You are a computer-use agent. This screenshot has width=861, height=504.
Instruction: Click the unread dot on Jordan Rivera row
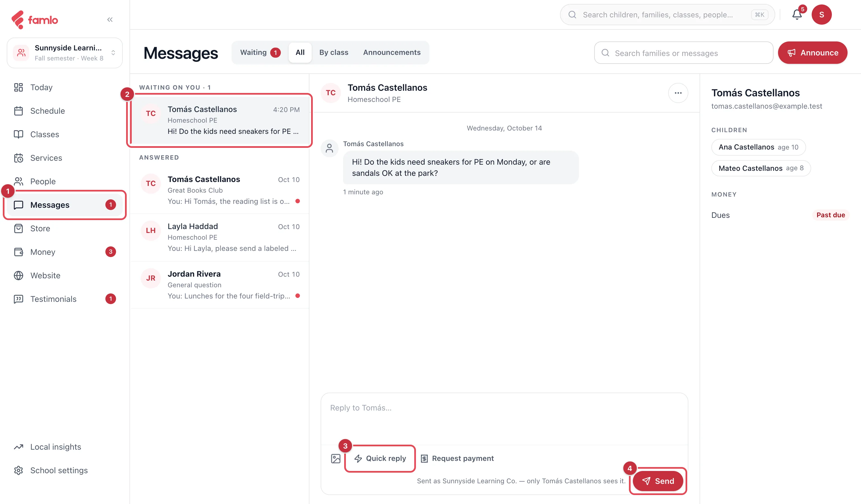298,296
